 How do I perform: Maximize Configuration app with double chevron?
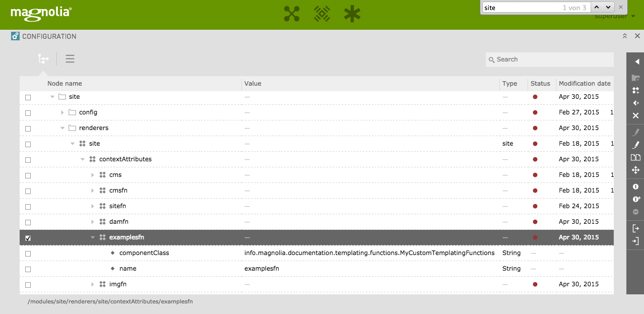[x=625, y=36]
